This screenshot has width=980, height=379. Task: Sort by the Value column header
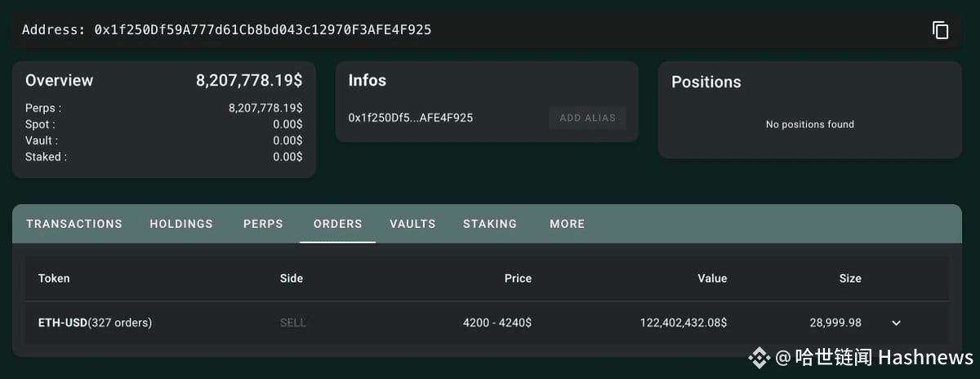[712, 279]
